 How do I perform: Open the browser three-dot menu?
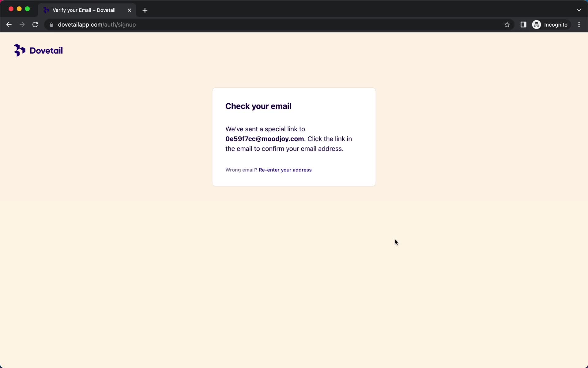point(579,25)
